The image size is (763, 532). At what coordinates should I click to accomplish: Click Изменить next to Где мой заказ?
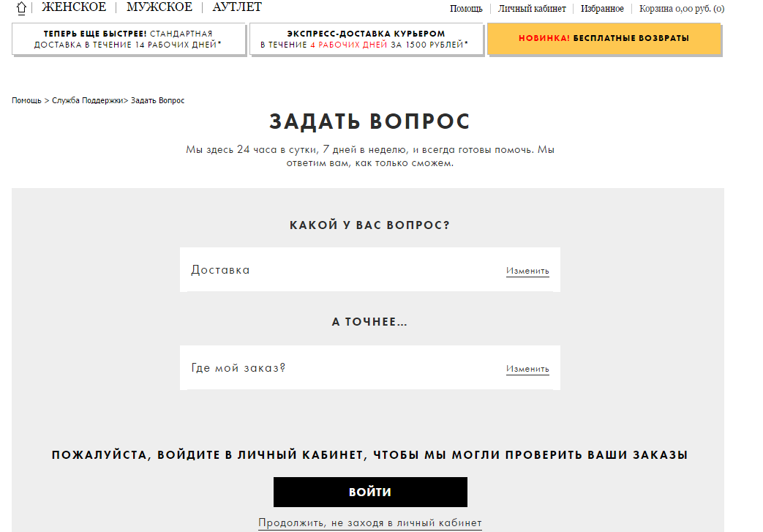coord(527,369)
